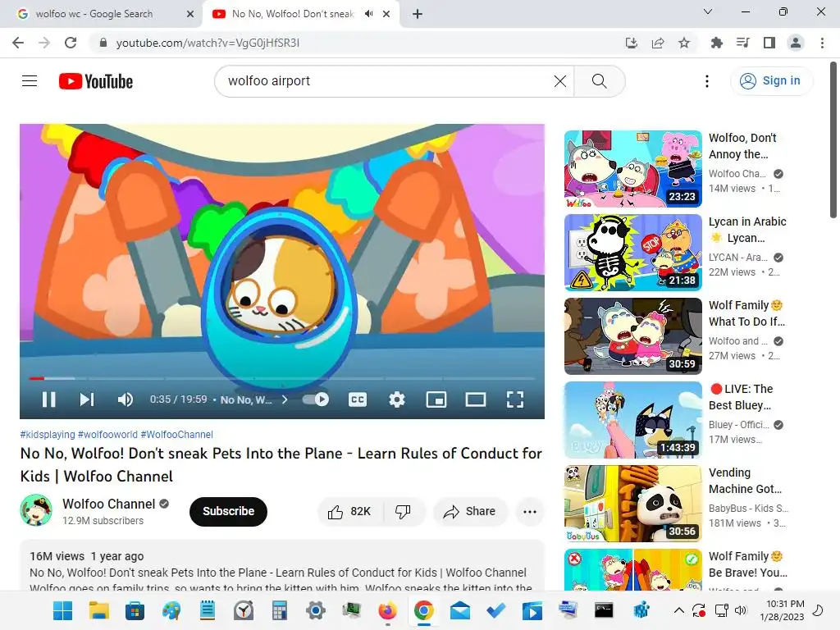
Task: Select the 'No No, Wolfoo!' YouTube tab
Action: click(293, 14)
